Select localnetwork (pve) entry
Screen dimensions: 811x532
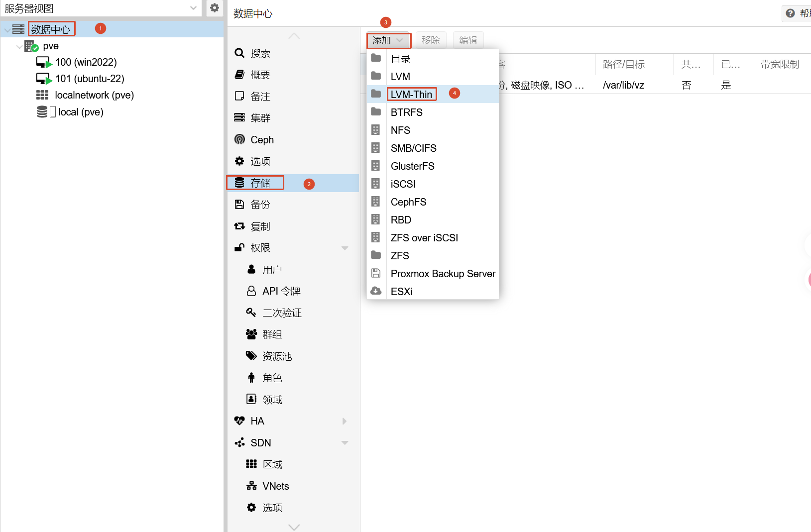[94, 95]
